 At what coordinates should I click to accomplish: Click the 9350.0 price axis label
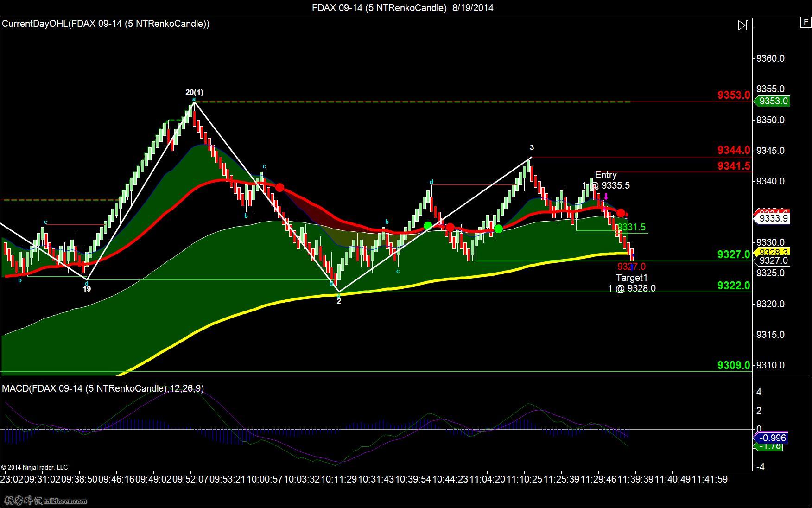pos(770,120)
